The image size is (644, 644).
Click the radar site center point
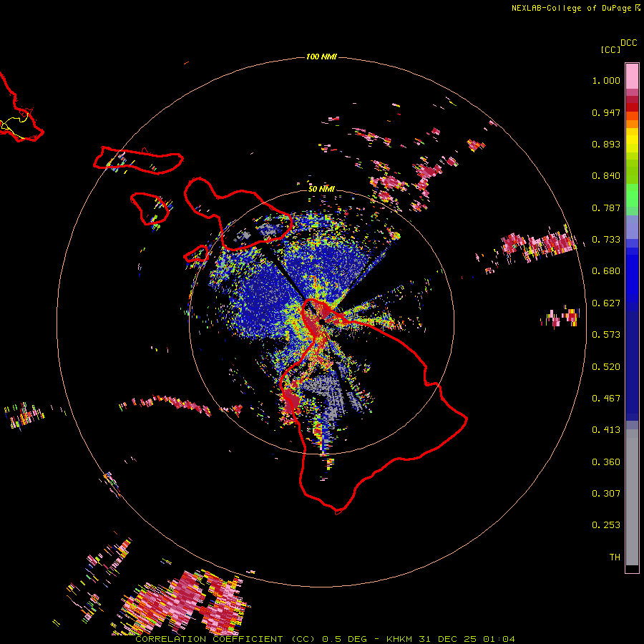[321, 321]
